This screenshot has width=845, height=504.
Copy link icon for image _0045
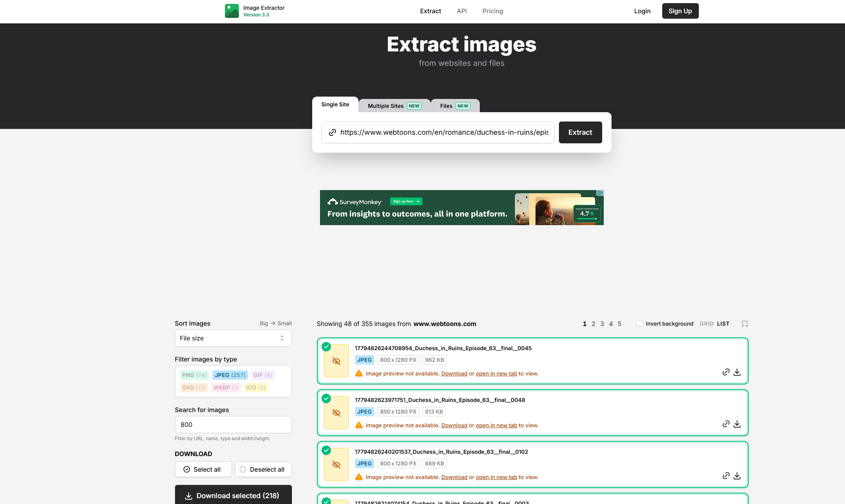726,372
